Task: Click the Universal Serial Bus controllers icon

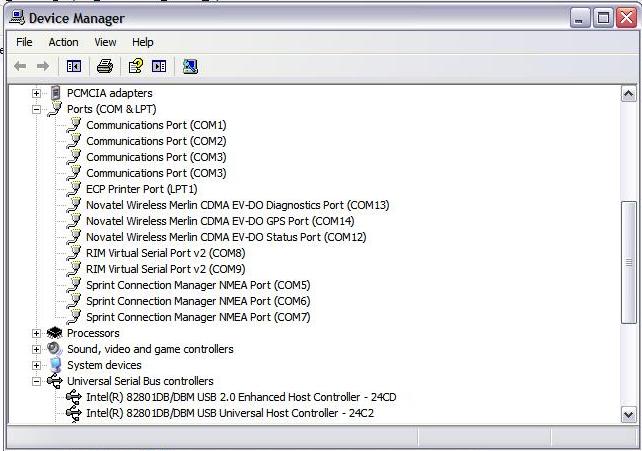Action: (54, 381)
